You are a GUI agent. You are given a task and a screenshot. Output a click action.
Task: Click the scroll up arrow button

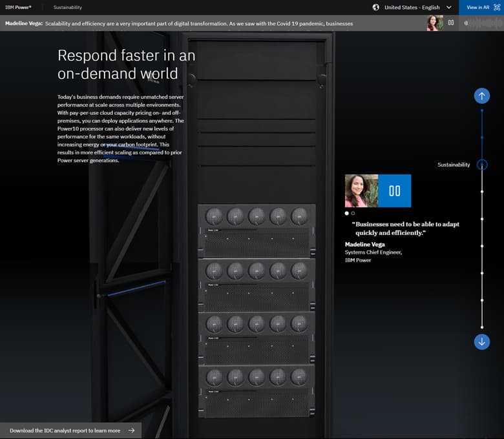482,96
